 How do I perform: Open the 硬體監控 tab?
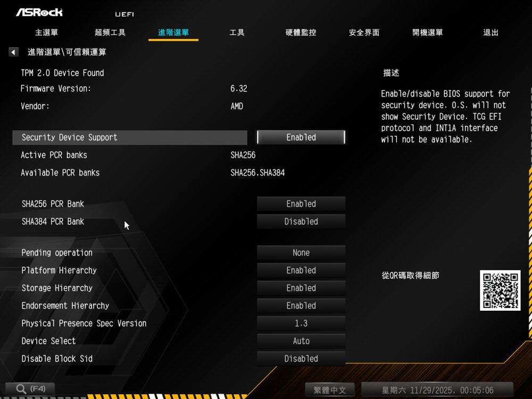pos(301,32)
